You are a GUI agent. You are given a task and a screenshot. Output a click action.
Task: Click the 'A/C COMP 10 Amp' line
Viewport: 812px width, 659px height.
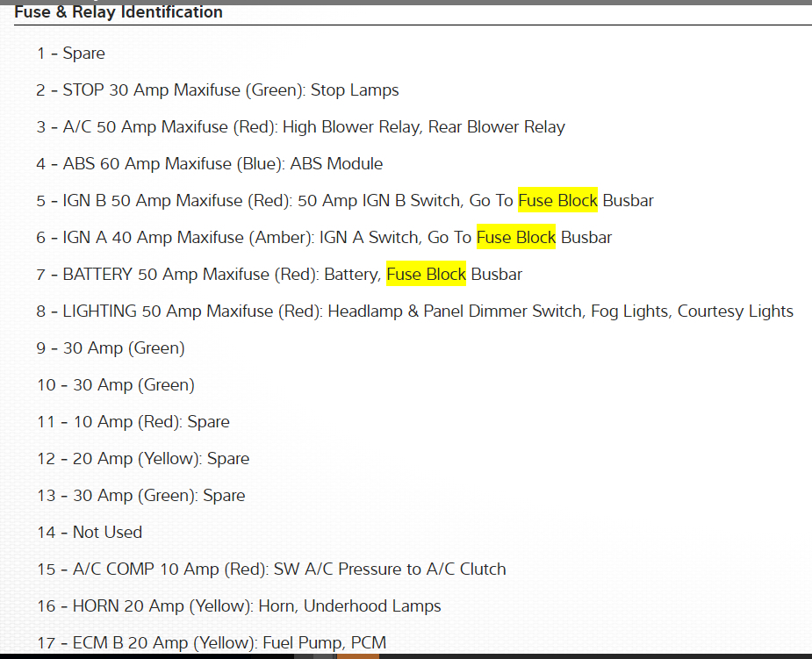[x=271, y=569]
